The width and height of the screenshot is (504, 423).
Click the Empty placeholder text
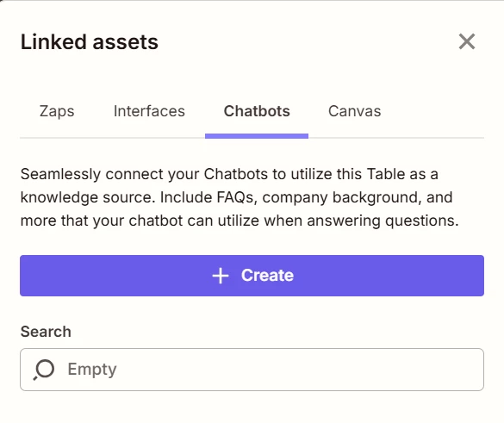(x=92, y=370)
